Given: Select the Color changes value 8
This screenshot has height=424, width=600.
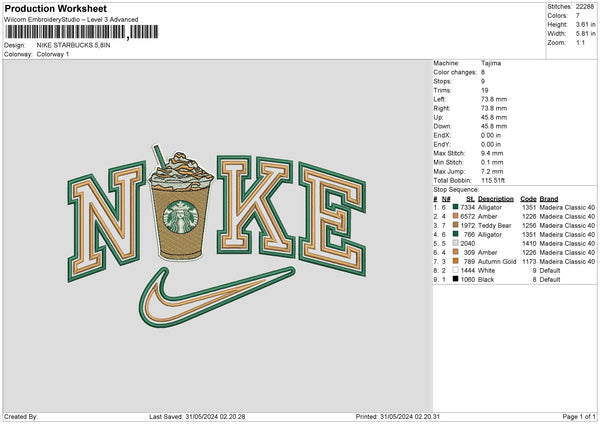Looking at the screenshot, I should [x=483, y=72].
